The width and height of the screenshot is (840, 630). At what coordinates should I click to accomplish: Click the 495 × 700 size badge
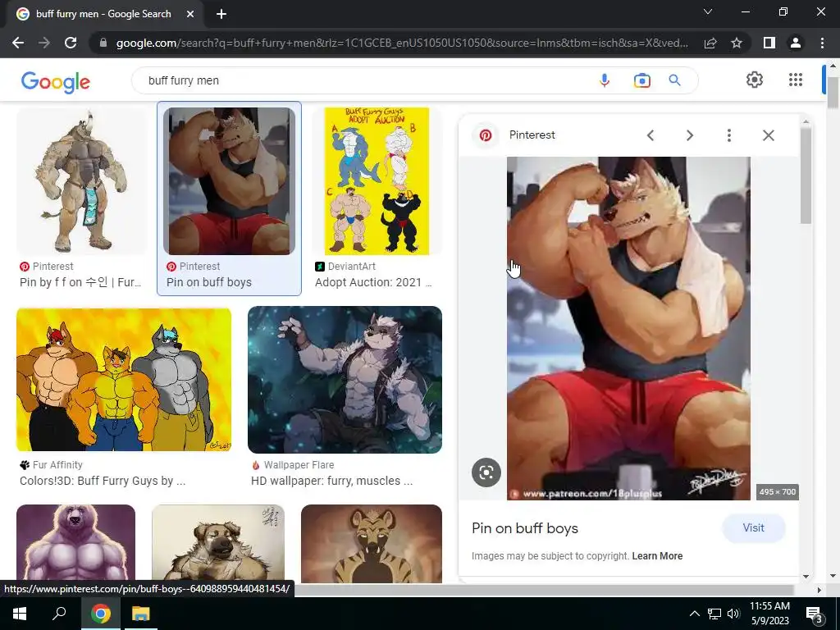pyautogui.click(x=778, y=492)
